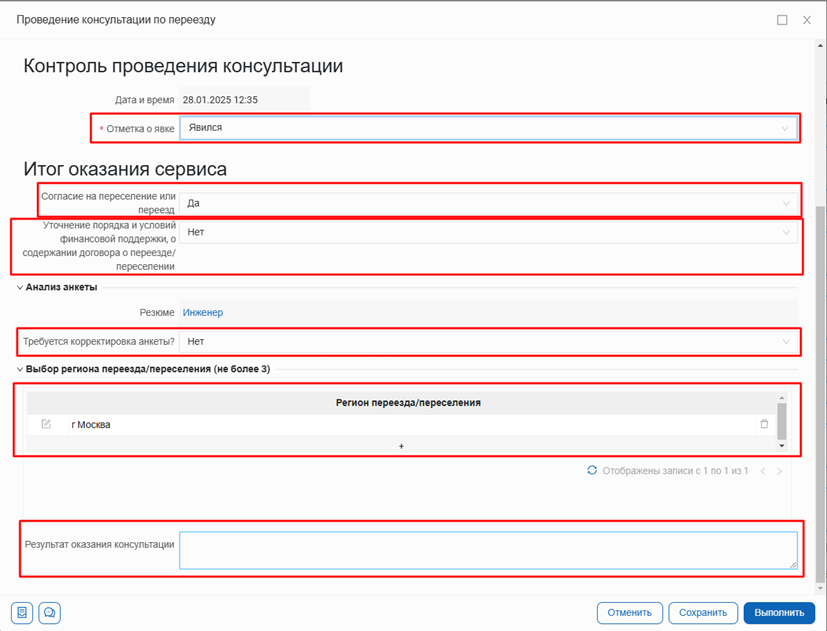Click the Отменить button

pos(630,613)
